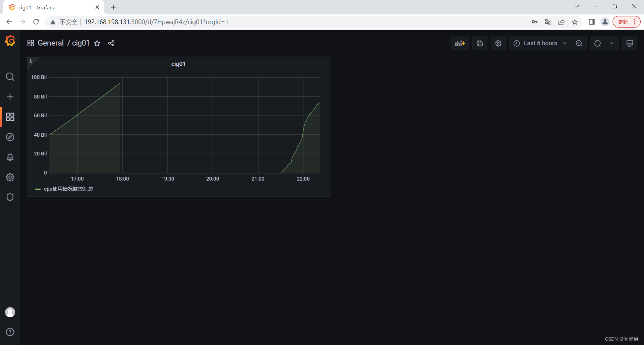Go to General folder breadcrumb
The width and height of the screenshot is (644, 345).
[51, 43]
